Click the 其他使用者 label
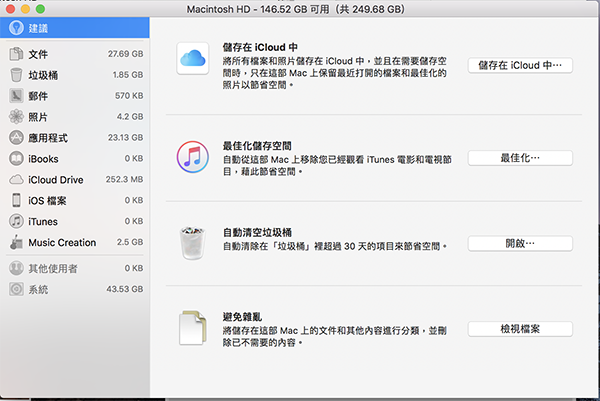Viewport: 600px width, 401px height. tap(53, 269)
